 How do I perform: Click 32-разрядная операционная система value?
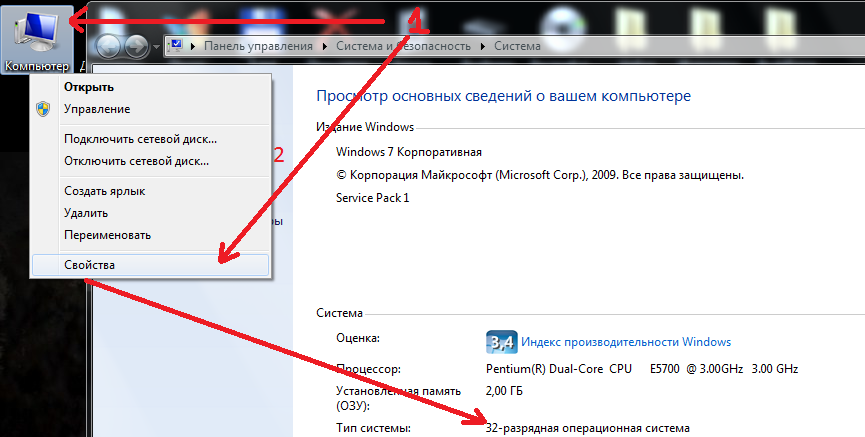point(588,428)
